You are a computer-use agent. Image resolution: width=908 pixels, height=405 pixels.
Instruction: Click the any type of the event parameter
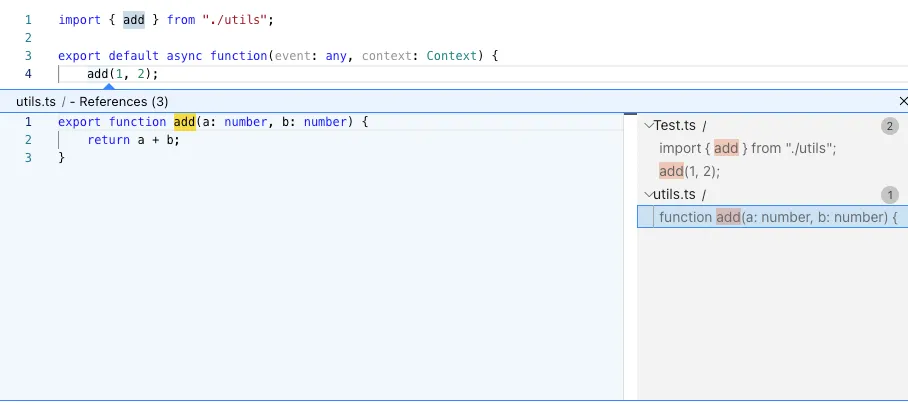pyautogui.click(x=336, y=56)
